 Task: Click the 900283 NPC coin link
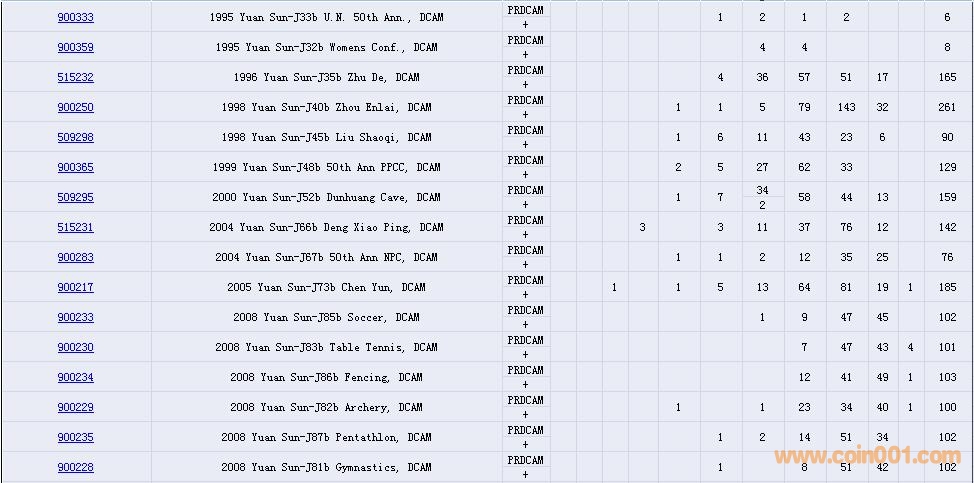pos(75,257)
